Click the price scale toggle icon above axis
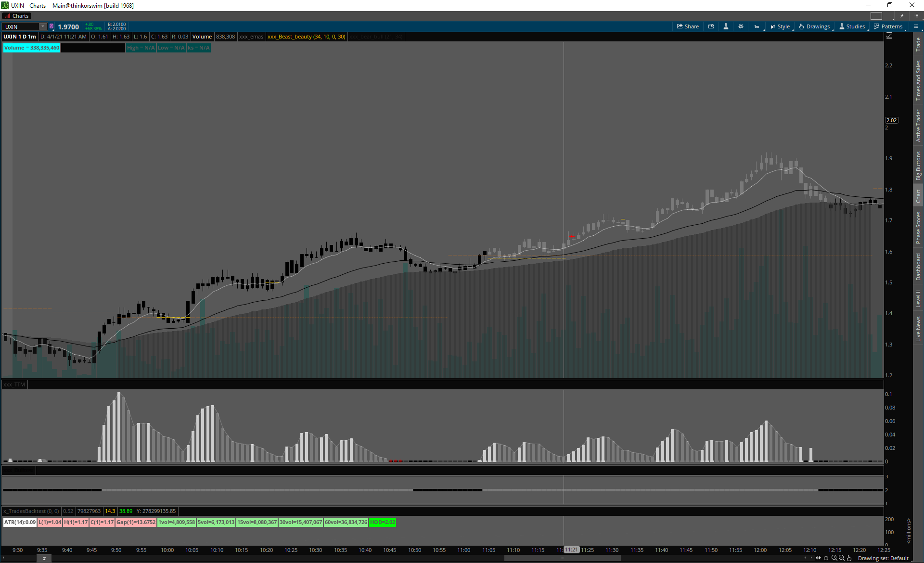This screenshot has width=924, height=563. click(x=889, y=36)
